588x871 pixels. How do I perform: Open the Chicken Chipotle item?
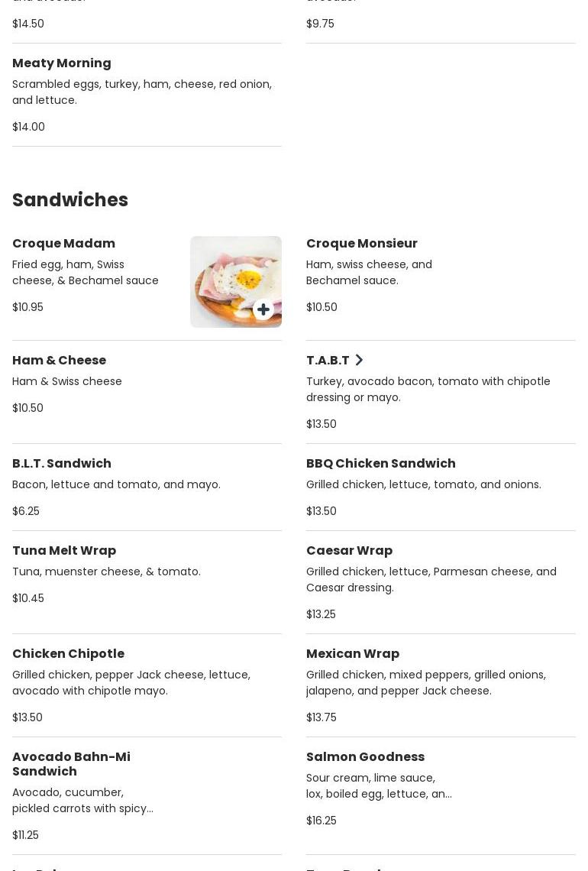click(x=147, y=685)
